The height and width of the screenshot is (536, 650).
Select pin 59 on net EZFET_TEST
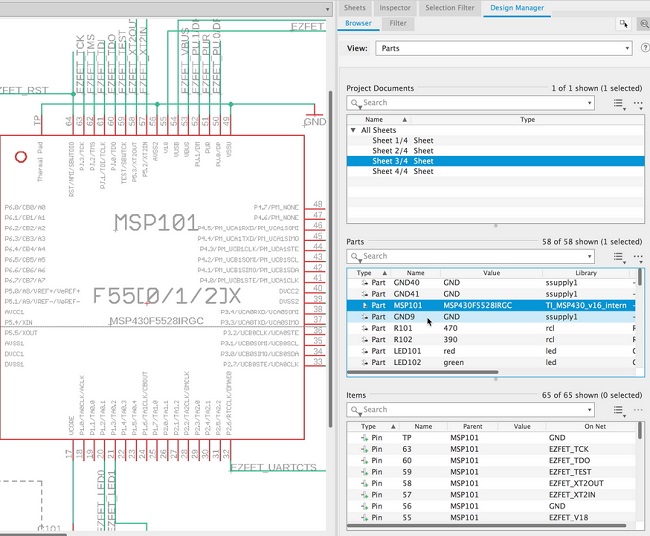click(x=491, y=472)
